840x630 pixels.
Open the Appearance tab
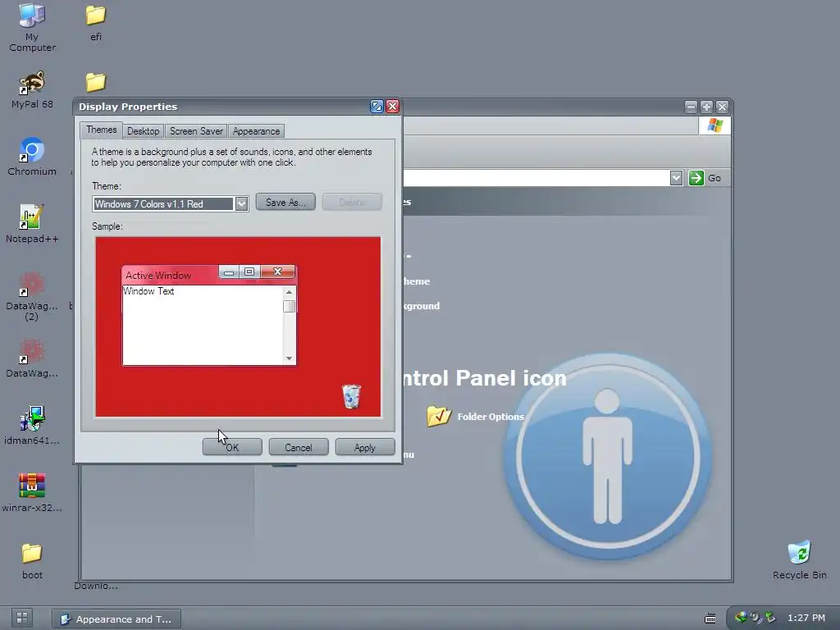pyautogui.click(x=256, y=131)
